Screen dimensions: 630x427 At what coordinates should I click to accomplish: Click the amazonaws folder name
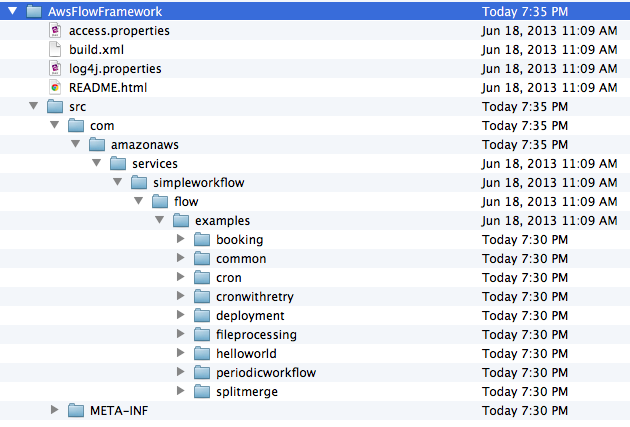145,145
